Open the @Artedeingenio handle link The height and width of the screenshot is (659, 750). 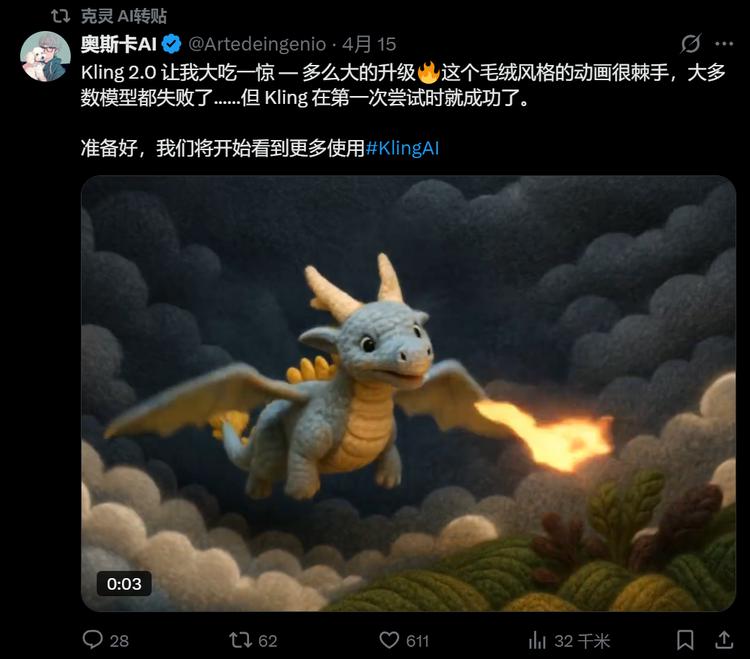coord(257,44)
